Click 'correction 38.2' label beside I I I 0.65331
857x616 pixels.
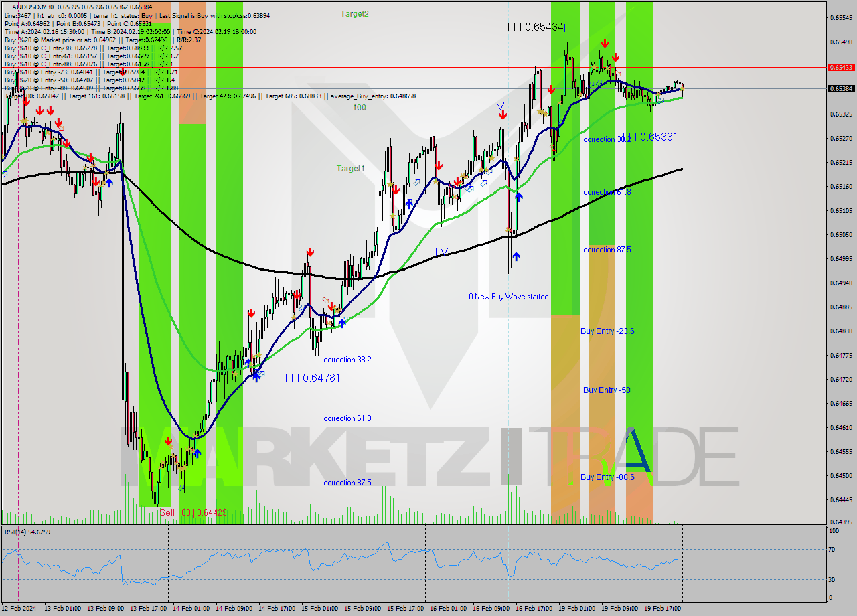click(607, 139)
